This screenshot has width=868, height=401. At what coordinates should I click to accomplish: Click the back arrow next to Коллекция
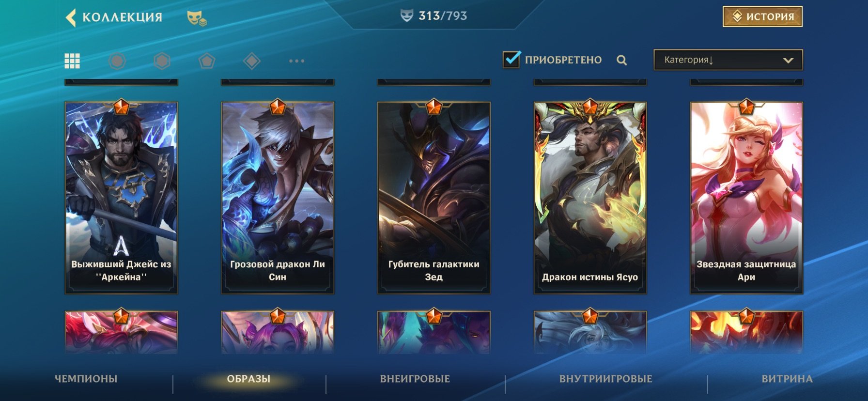[71, 17]
